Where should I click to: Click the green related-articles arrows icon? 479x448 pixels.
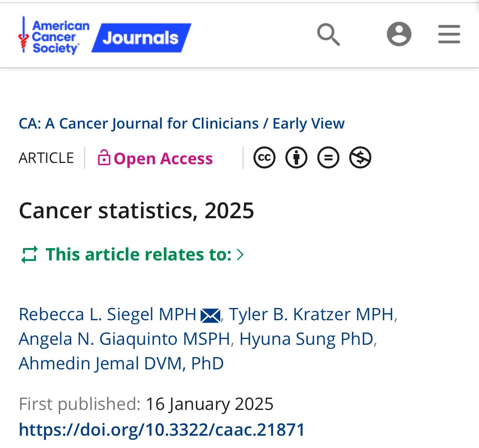(x=29, y=255)
